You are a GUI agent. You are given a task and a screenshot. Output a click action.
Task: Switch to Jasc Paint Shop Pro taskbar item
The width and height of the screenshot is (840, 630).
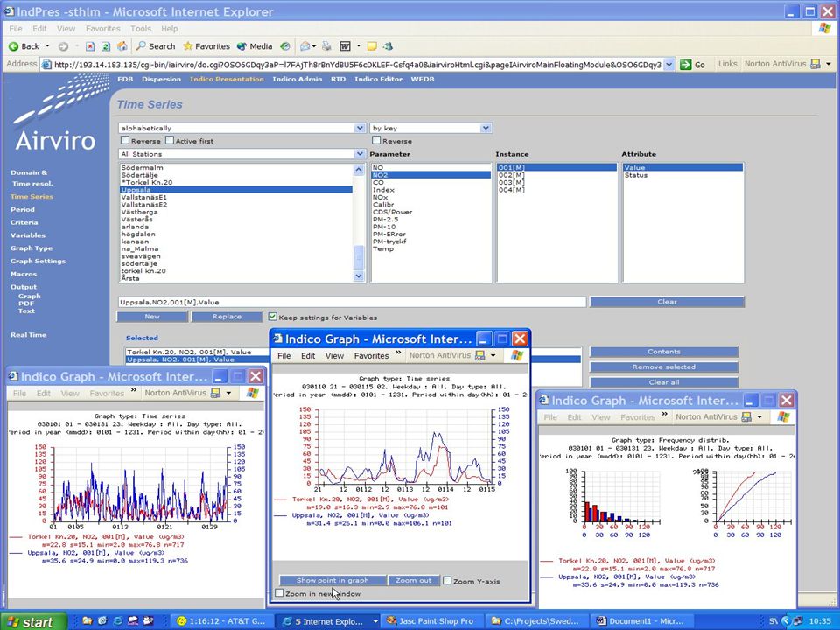pyautogui.click(x=431, y=621)
